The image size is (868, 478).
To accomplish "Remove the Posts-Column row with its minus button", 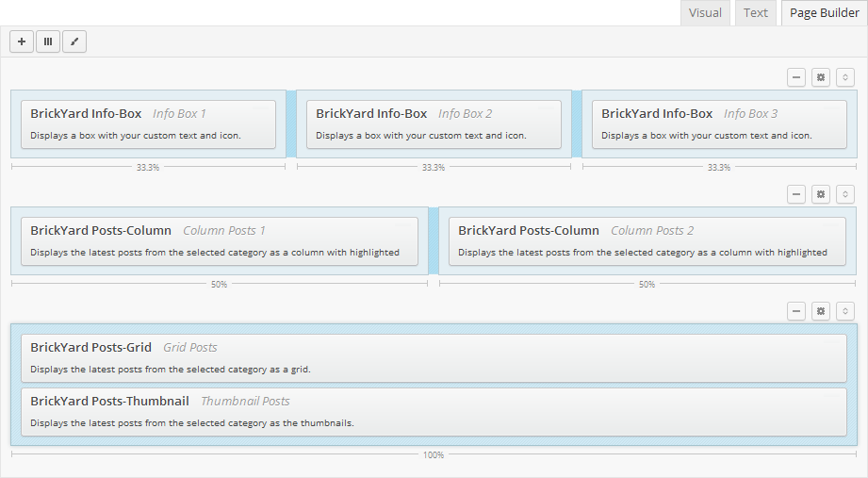I will coord(796,194).
